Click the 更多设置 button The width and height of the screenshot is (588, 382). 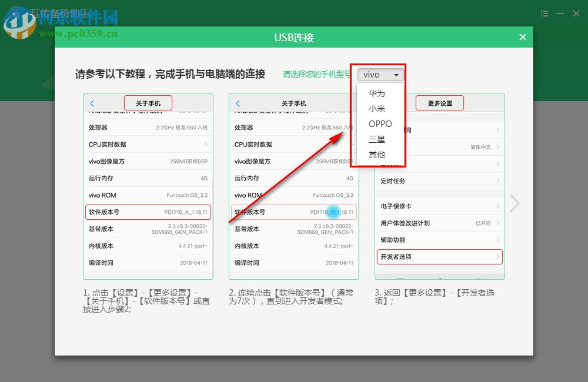tap(440, 102)
